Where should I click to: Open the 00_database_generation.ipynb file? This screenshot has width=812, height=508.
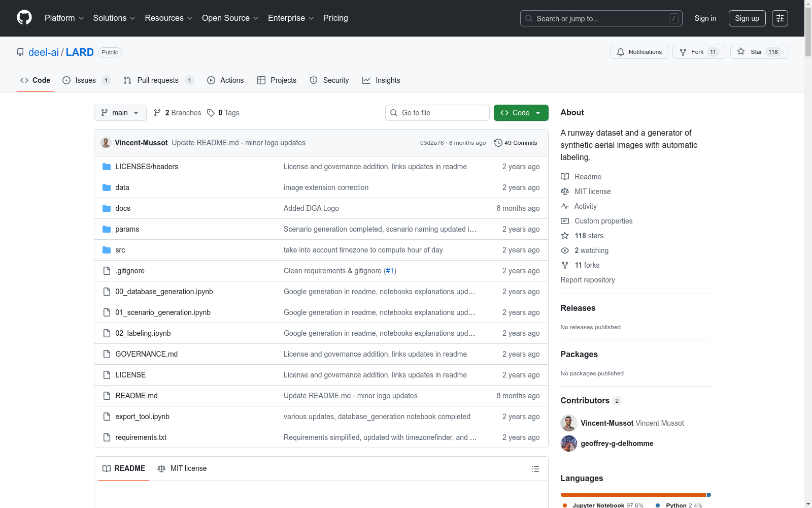(x=164, y=292)
